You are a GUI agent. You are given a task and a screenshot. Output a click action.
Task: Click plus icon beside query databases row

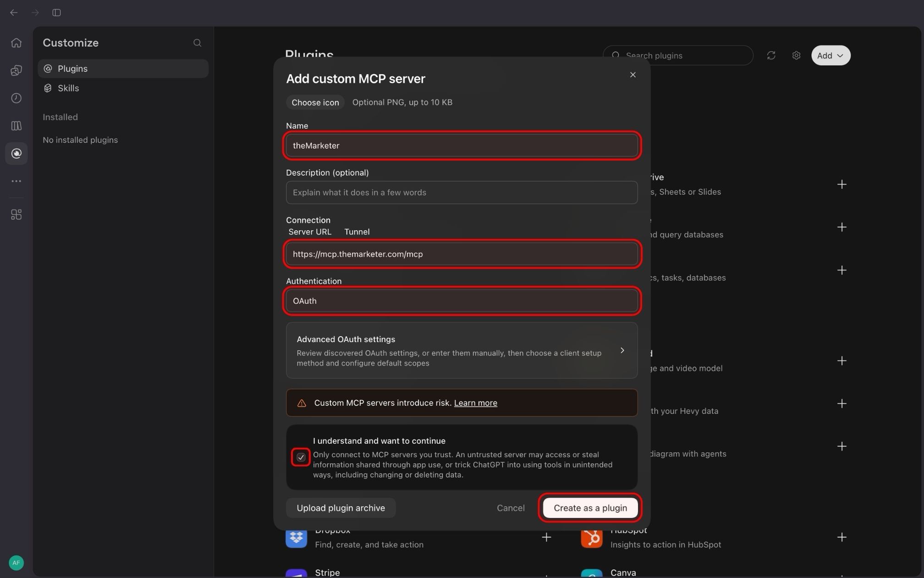(x=841, y=227)
